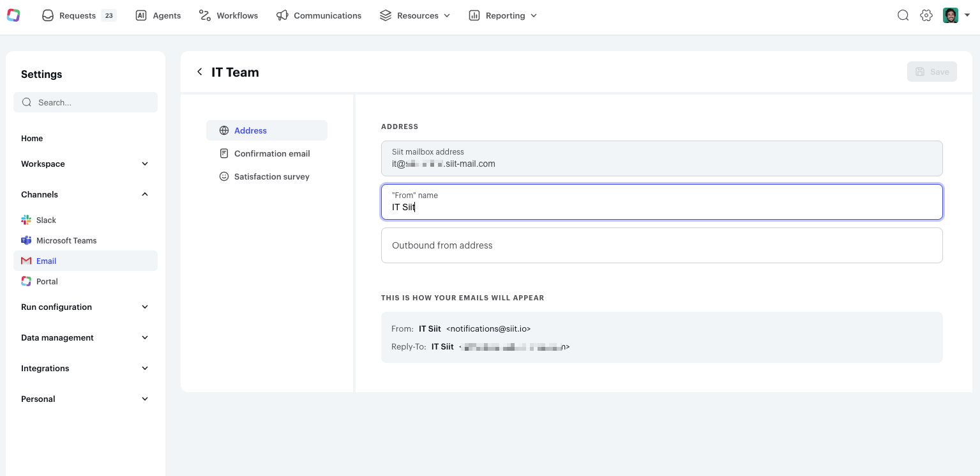Screen dimensions: 980x476
Task: Open Microsoft Teams channel settings
Action: pyautogui.click(x=66, y=240)
